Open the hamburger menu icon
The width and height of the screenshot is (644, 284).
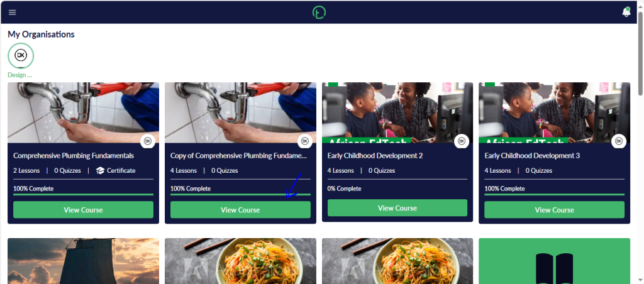(13, 13)
